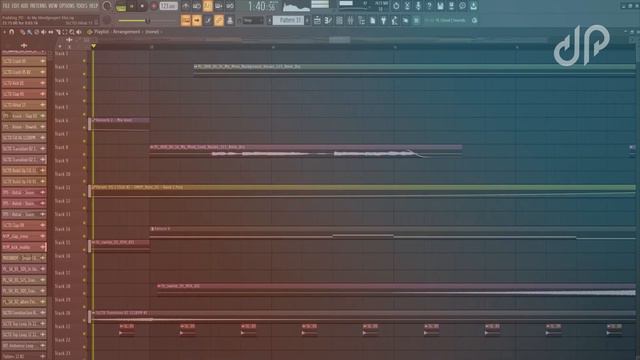Toggle mute switch on Track 8

pos(84,154)
